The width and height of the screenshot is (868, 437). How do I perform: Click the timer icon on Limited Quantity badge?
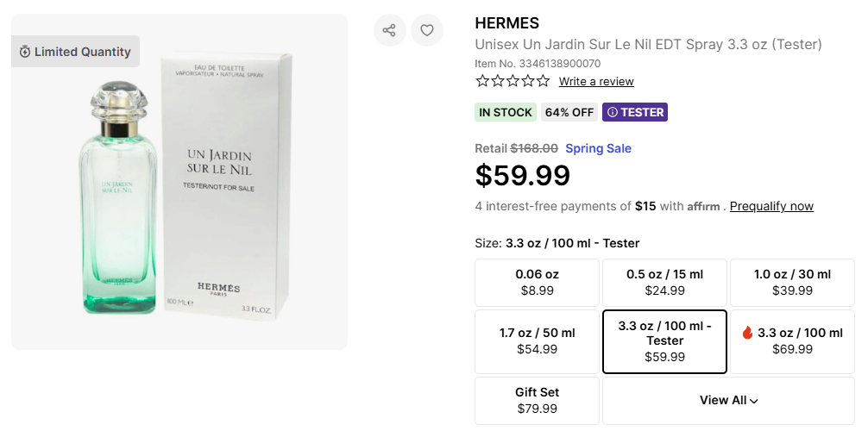(x=25, y=52)
